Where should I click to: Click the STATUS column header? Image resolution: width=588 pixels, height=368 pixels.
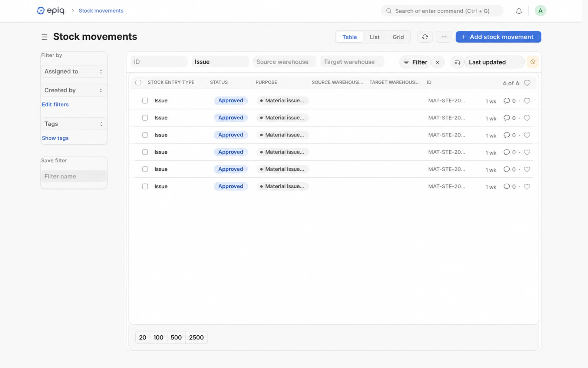[x=219, y=82]
